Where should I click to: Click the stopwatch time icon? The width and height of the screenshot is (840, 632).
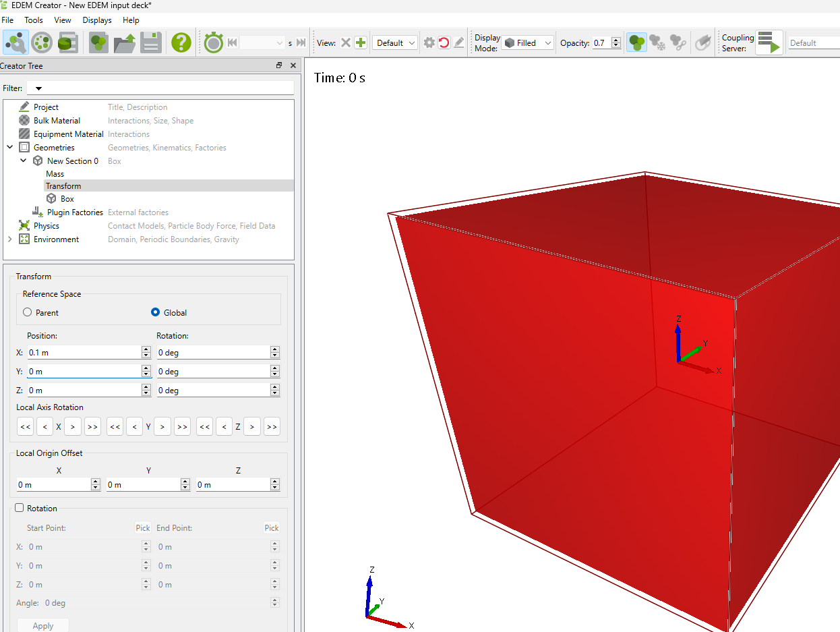click(214, 42)
